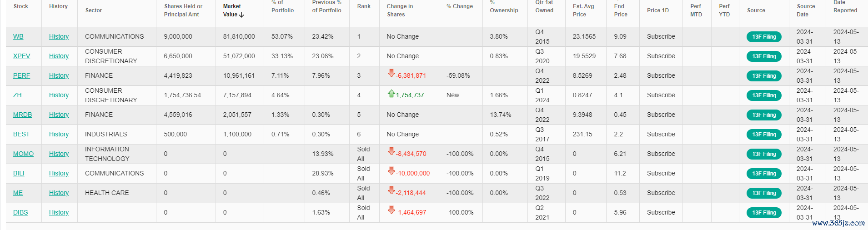Click the green up arrow in ZH row
Screen dimensions: 868x230
(x=391, y=94)
